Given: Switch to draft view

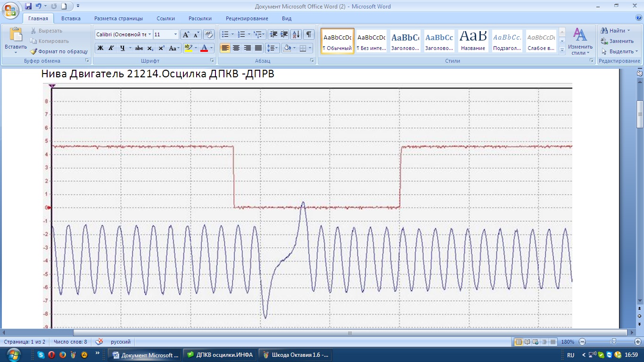Looking at the screenshot, I should 553,342.
